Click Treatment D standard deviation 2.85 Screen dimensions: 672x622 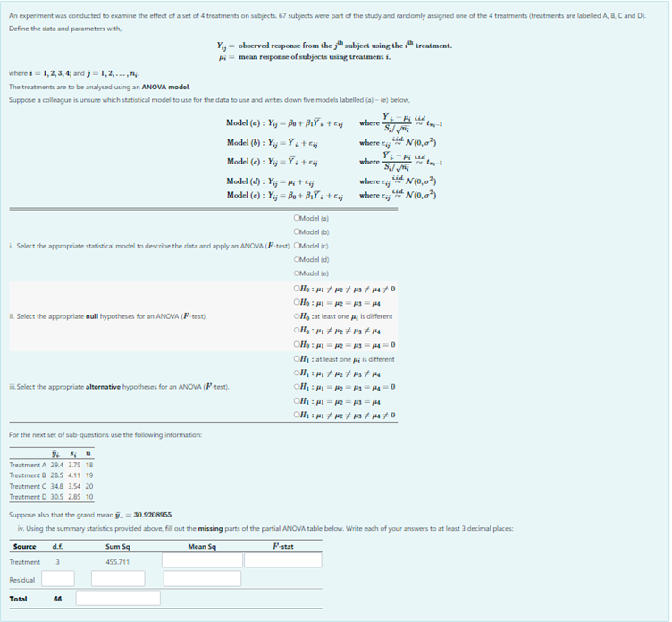[74, 497]
